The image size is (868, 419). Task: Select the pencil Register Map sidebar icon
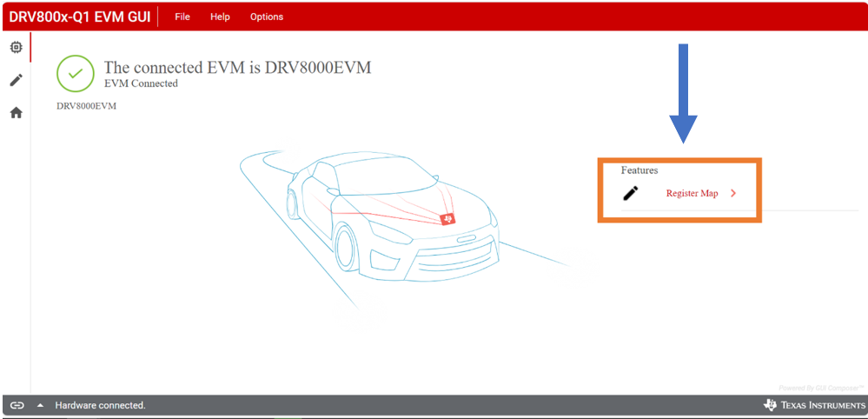[x=16, y=80]
